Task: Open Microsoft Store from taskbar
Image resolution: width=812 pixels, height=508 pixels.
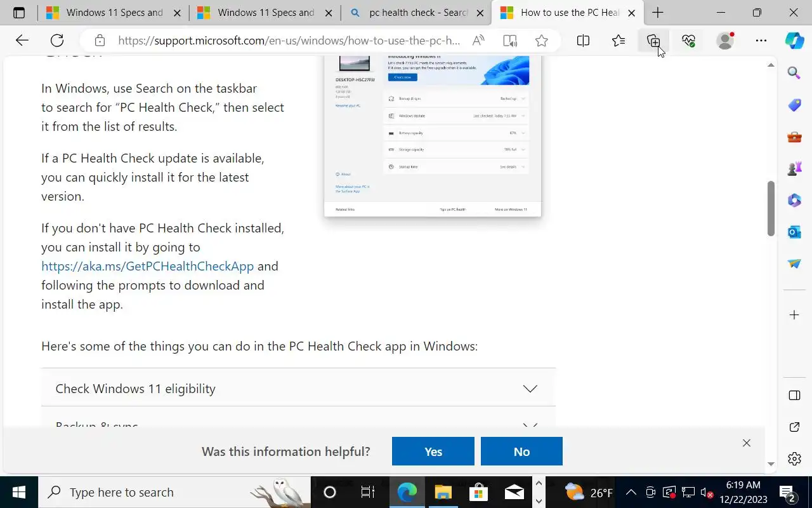Action: [478, 492]
